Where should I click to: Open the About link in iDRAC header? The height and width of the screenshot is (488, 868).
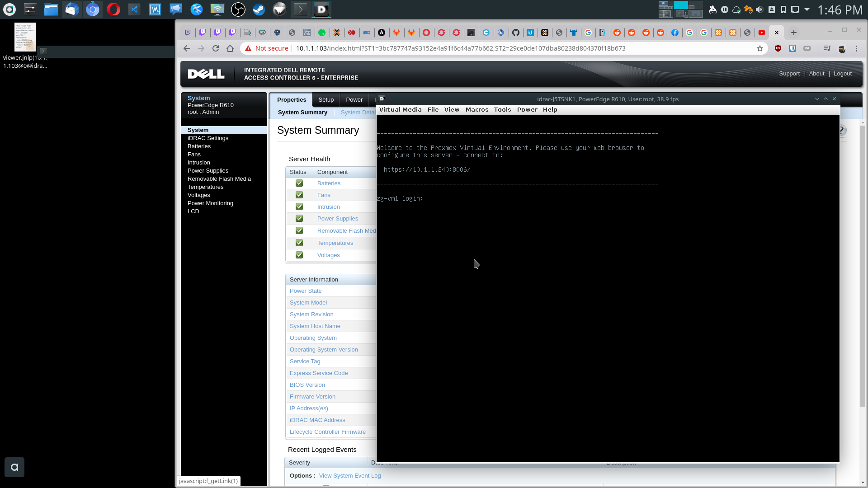[x=816, y=74]
